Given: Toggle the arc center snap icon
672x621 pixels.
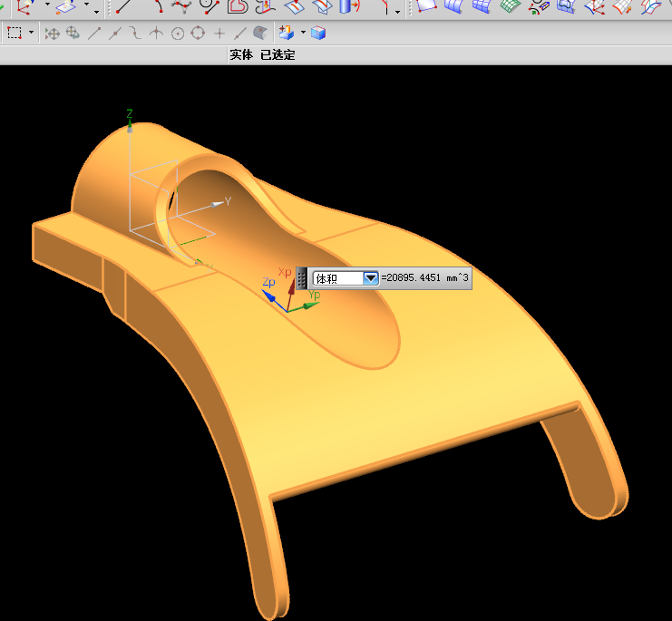Looking at the screenshot, I should (x=178, y=34).
